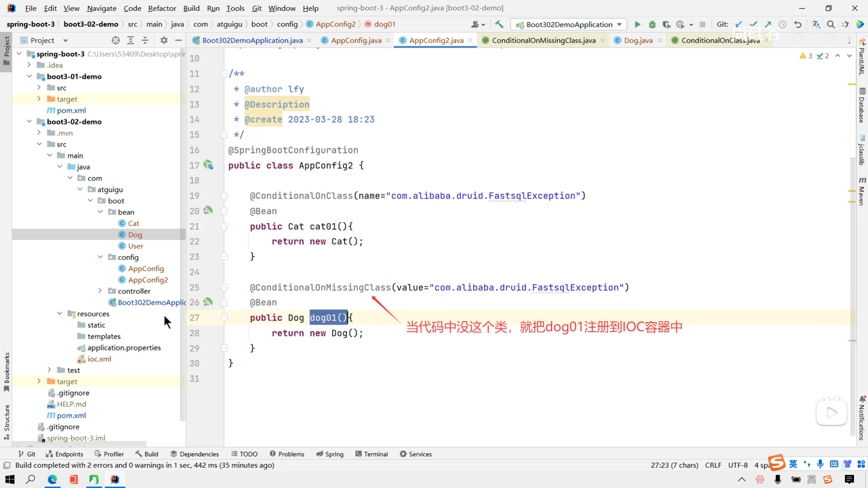Open Boot302DemoApplication run configuration dropdown
The width and height of the screenshot is (868, 488).
click(570, 24)
